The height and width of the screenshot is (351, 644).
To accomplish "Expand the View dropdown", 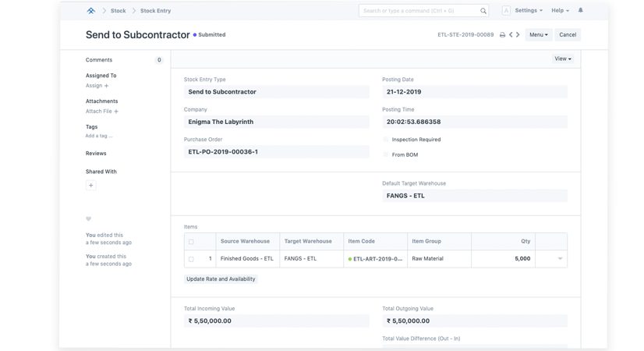I will pos(562,58).
